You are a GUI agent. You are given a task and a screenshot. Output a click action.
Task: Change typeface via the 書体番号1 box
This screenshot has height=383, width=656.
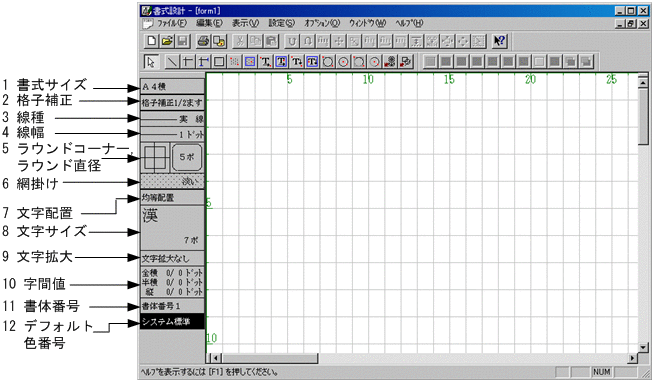click(172, 306)
